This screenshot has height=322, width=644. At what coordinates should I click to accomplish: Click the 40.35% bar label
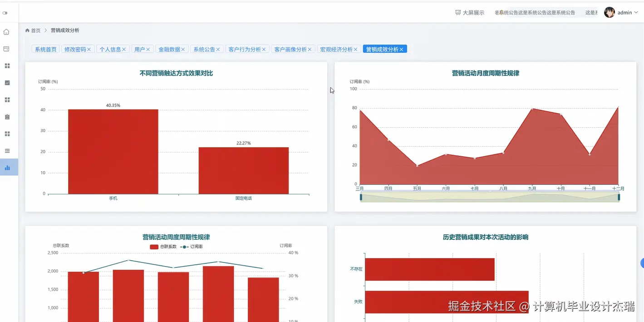coord(113,105)
